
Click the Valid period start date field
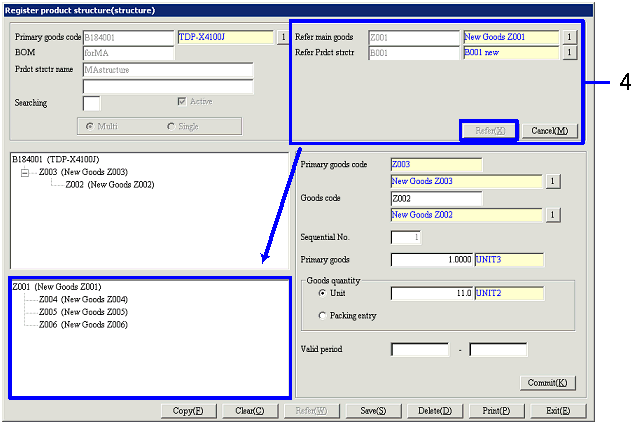[x=419, y=350]
